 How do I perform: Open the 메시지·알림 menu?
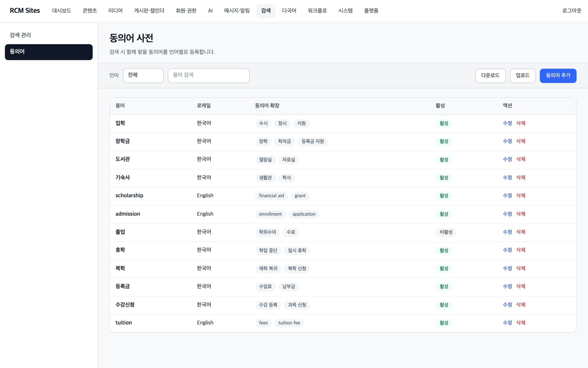click(x=237, y=11)
